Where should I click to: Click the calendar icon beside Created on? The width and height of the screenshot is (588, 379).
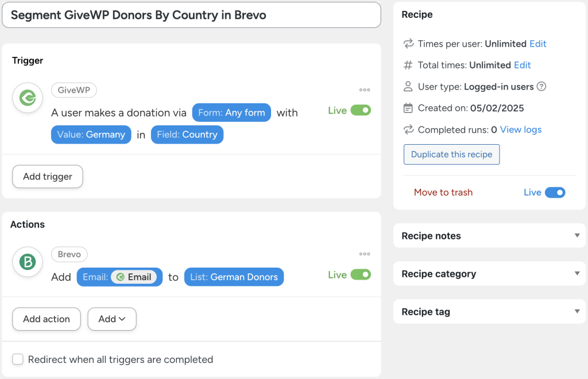coord(408,108)
